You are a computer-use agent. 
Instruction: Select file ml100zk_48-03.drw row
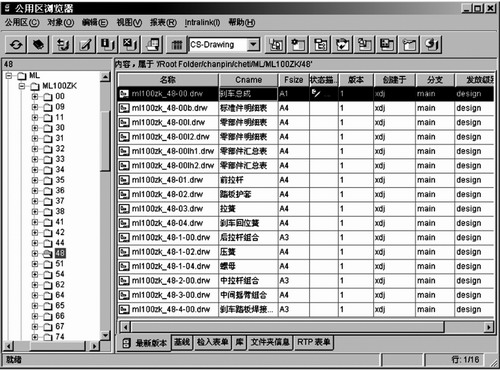[306, 209]
